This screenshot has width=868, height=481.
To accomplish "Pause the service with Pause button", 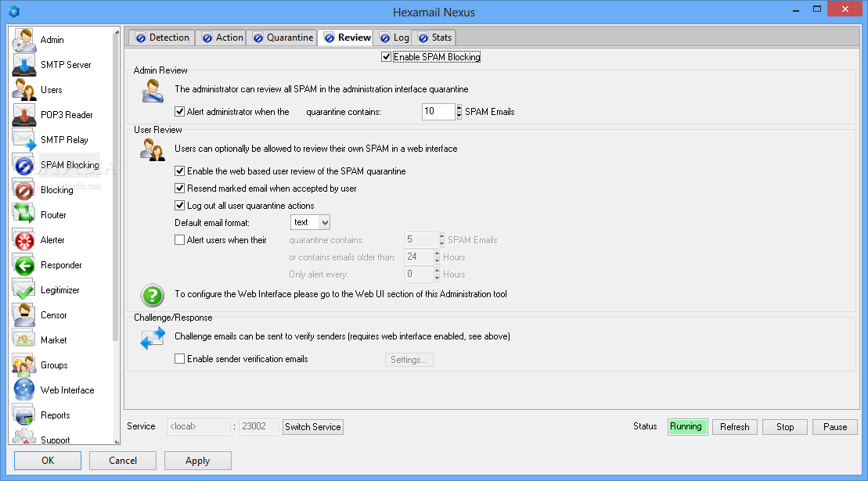I will click(835, 427).
